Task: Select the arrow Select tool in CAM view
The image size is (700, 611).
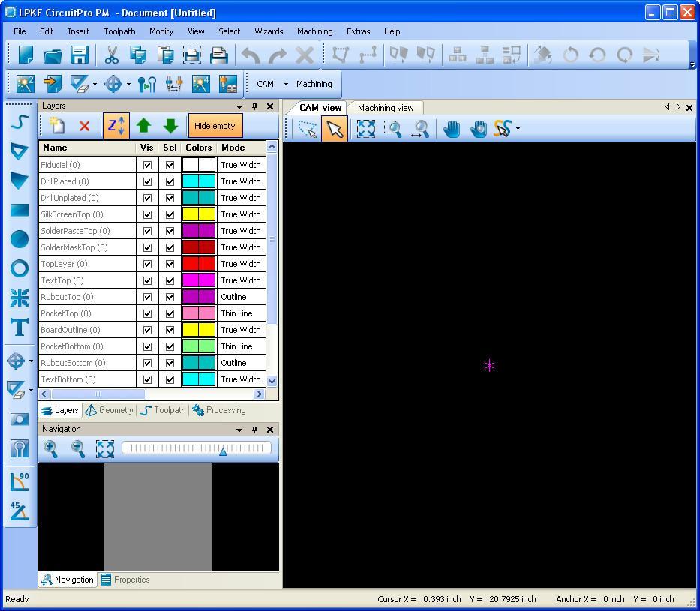Action: click(x=335, y=128)
